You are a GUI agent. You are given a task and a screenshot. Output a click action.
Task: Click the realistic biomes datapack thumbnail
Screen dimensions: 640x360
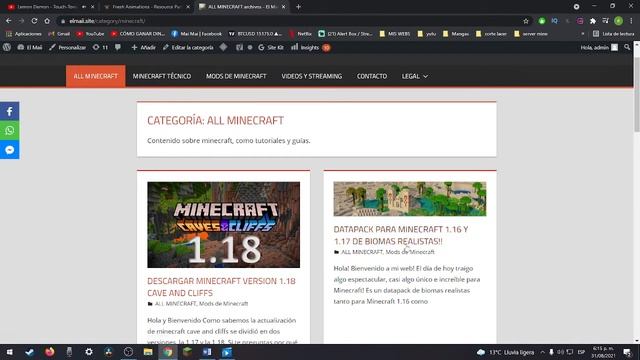tap(410, 199)
